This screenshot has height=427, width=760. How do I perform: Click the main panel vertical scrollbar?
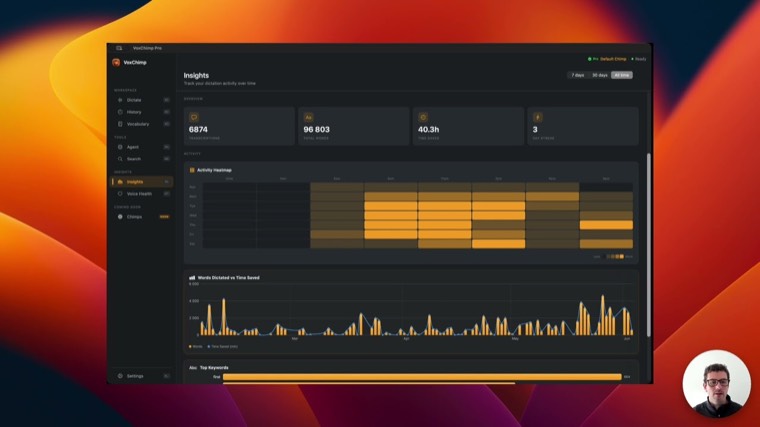point(649,245)
